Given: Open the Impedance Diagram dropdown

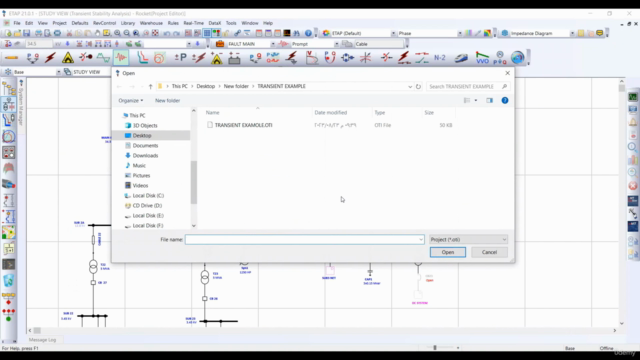Looking at the screenshot, I should coord(572,33).
